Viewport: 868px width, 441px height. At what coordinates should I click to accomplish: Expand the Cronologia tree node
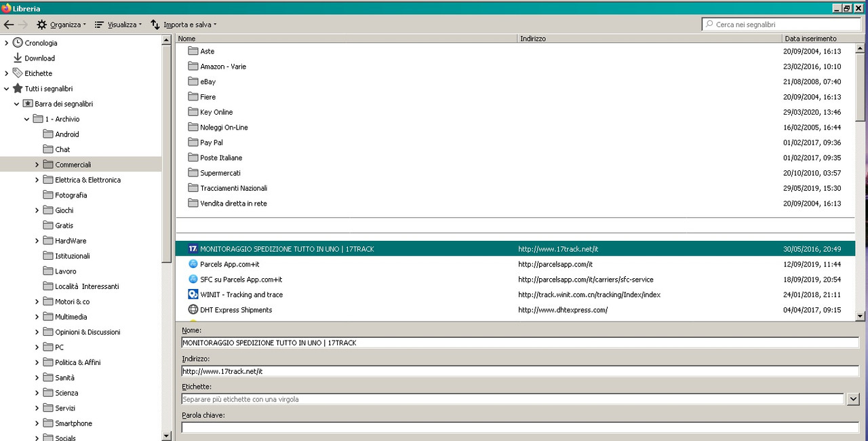[7, 43]
